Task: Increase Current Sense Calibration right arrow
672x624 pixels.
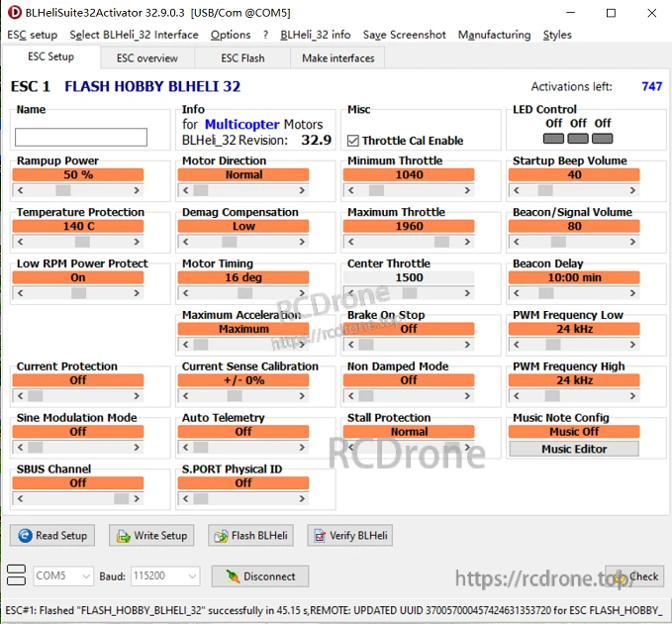Action: 302,396
